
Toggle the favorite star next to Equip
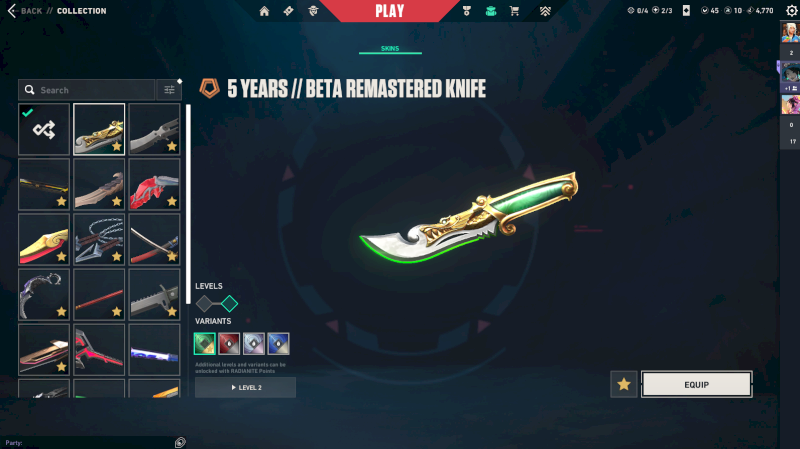[x=623, y=384]
